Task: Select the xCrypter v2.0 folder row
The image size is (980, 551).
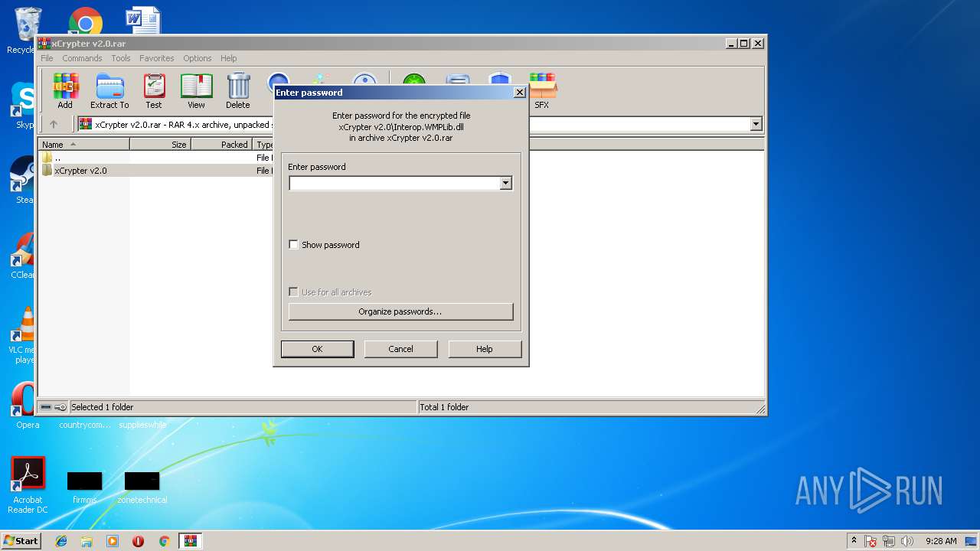Action: click(x=155, y=171)
